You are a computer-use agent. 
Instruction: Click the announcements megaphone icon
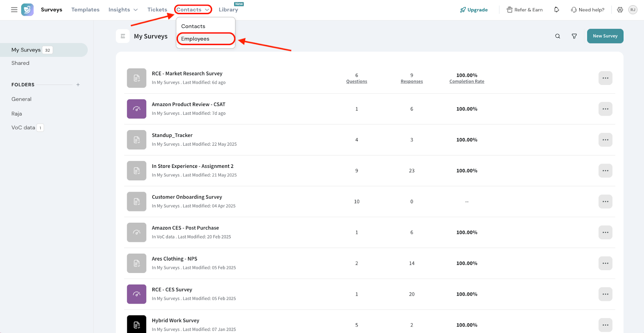[557, 10]
